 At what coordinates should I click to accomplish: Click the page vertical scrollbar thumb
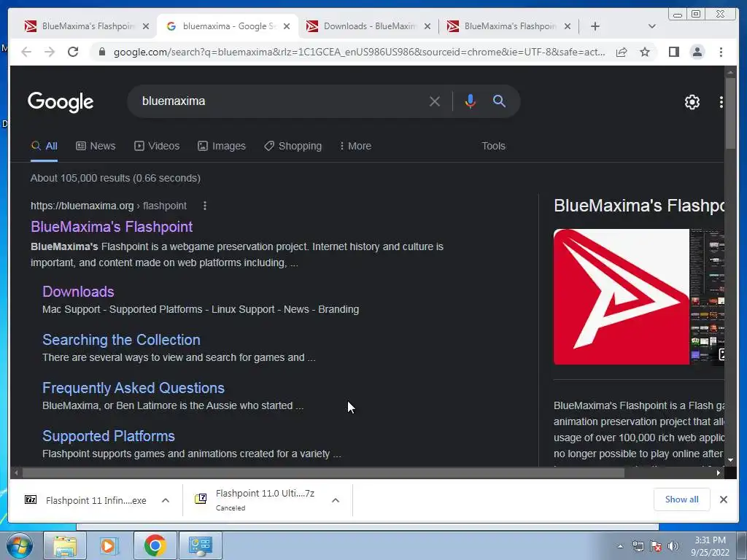[729, 113]
